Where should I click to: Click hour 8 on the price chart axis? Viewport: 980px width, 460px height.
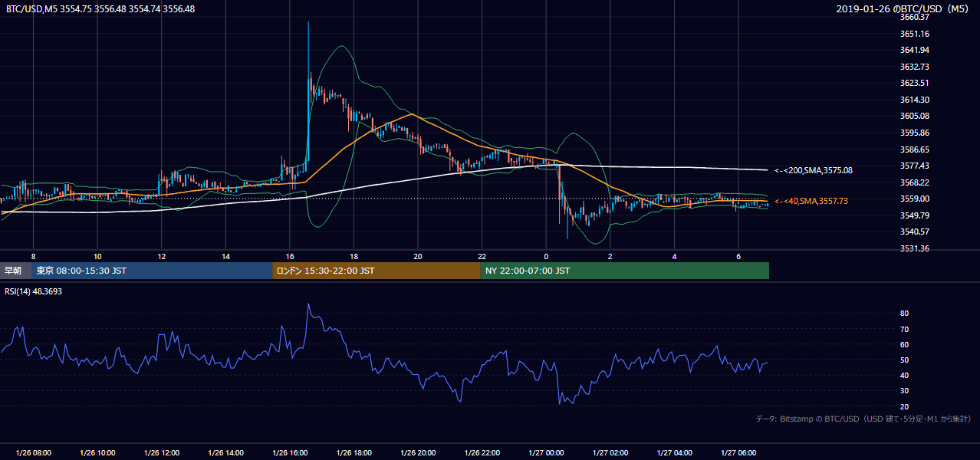[33, 255]
